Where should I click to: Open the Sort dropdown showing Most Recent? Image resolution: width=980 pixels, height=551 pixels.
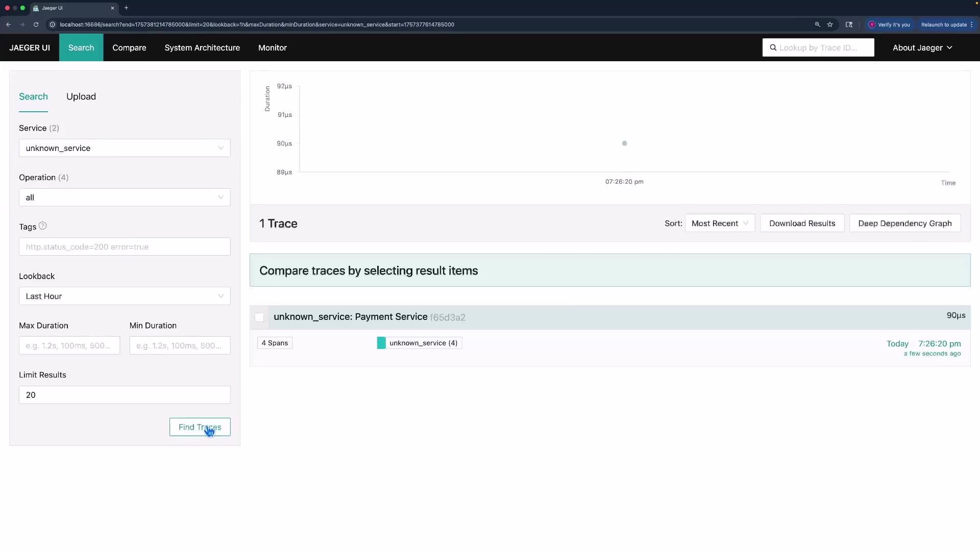point(720,223)
